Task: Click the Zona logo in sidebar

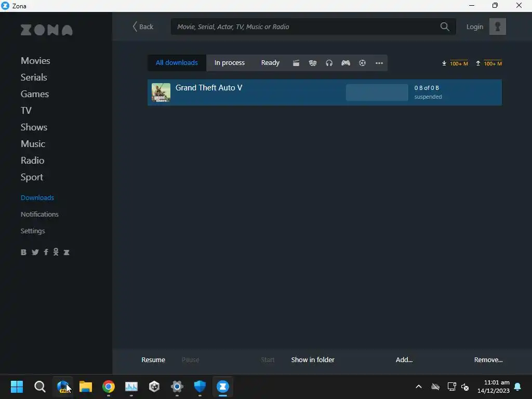Action: pyautogui.click(x=46, y=30)
